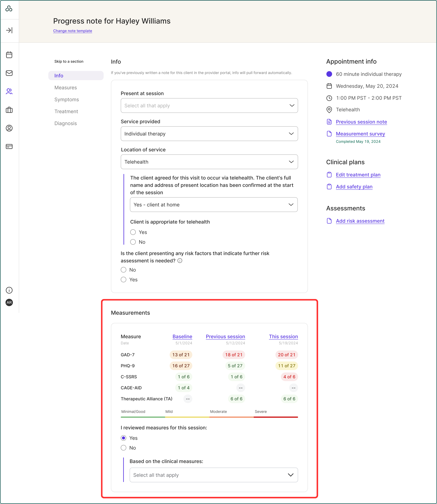Click GAD-7 this session score 20 of 21
437x504 pixels.
pyautogui.click(x=287, y=355)
